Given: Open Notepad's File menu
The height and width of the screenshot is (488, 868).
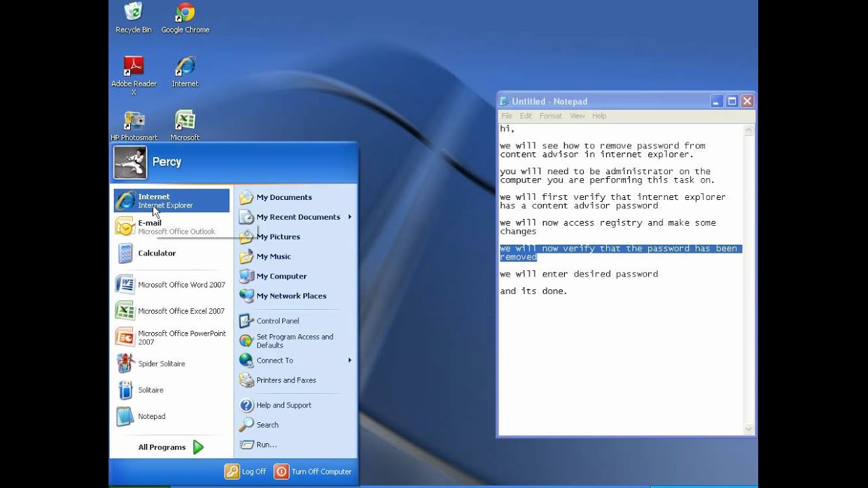Looking at the screenshot, I should [x=507, y=116].
